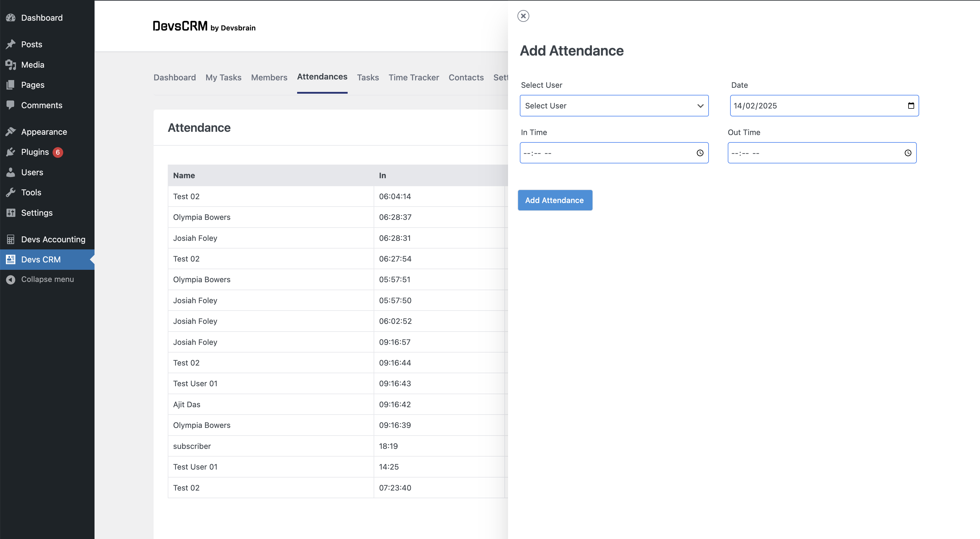980x539 pixels.
Task: Click the Posts pin icon
Action: 11,44
